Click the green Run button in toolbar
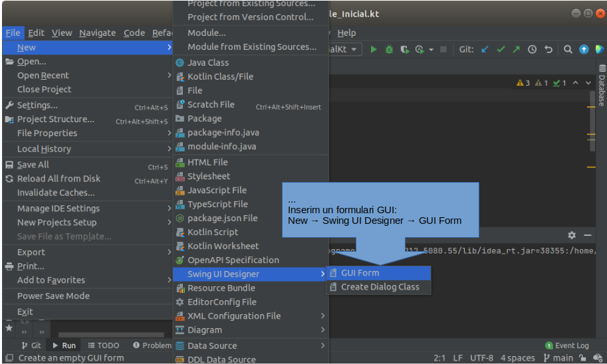Image resolution: width=607 pixels, height=364 pixels. (374, 50)
